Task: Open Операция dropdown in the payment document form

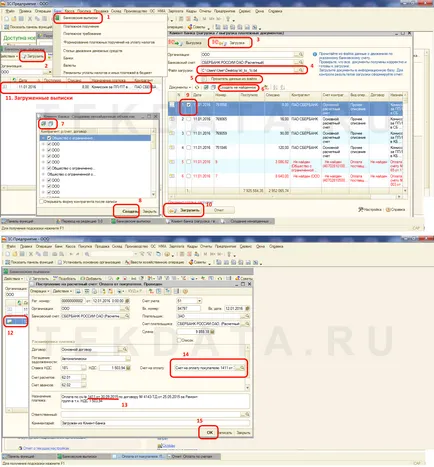Action: click(x=39, y=291)
